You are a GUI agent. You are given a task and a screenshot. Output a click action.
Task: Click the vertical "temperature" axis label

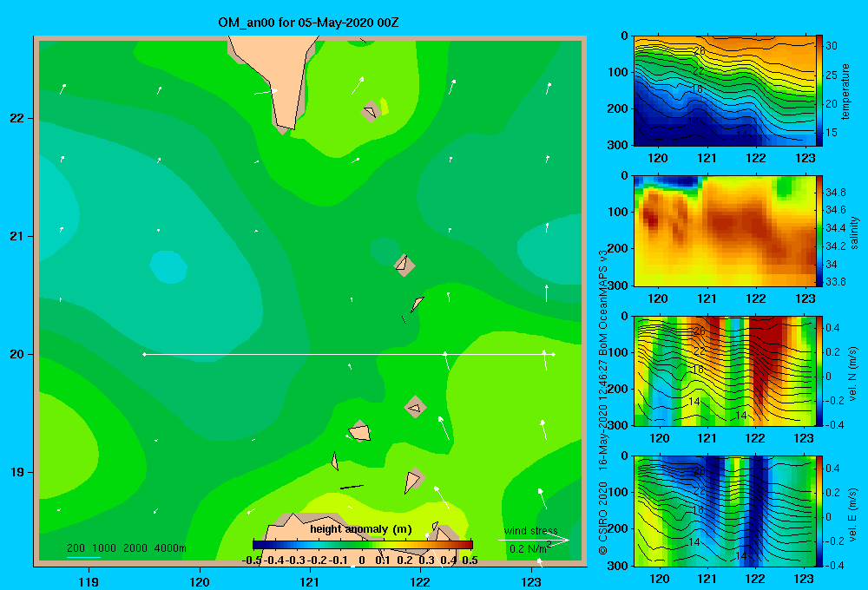(x=845, y=91)
